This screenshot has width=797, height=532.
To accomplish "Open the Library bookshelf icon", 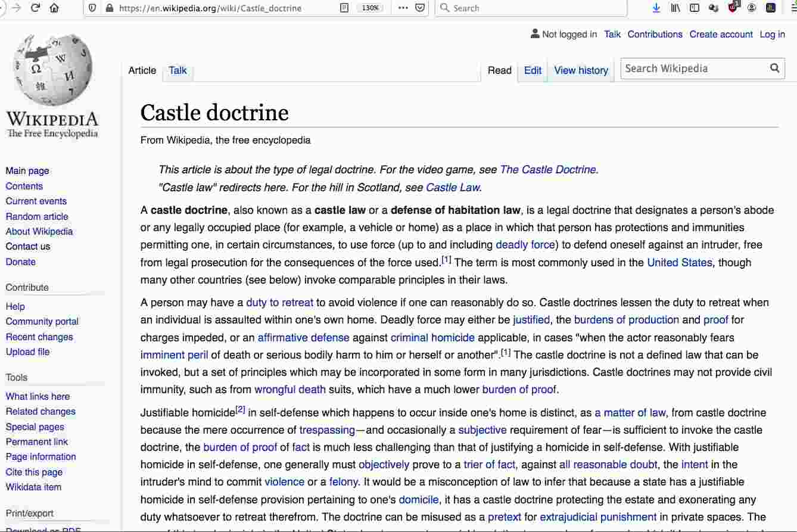I will [x=675, y=8].
